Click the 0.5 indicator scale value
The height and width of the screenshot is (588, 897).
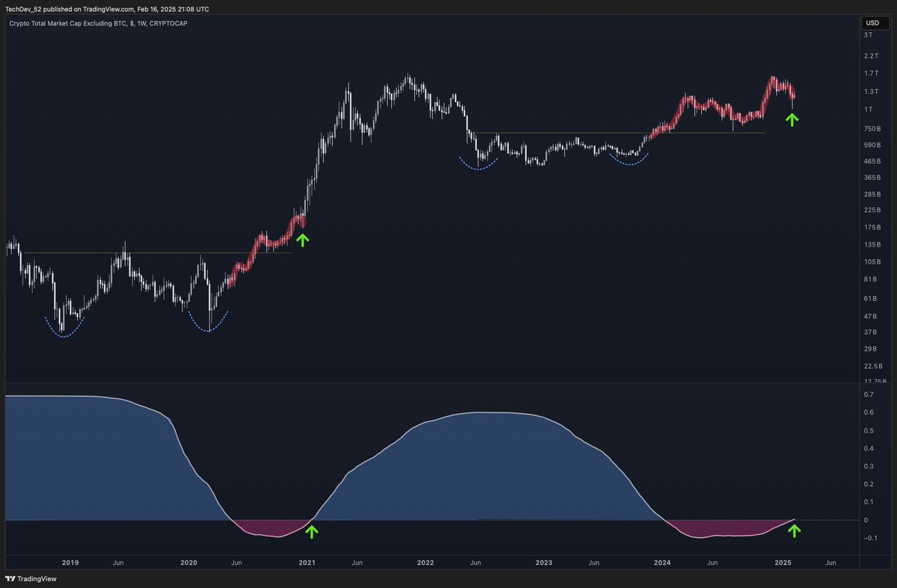point(869,430)
